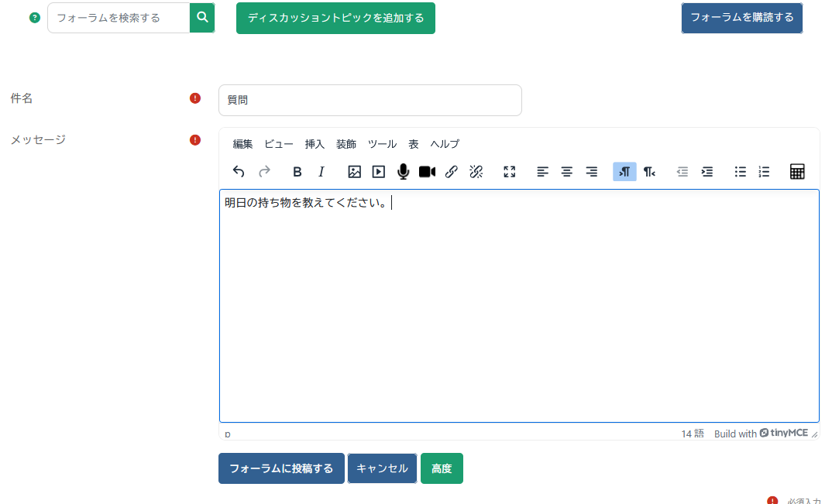This screenshot has height=504, width=832.
Task: Click the equation editor grid icon
Action: click(x=797, y=171)
